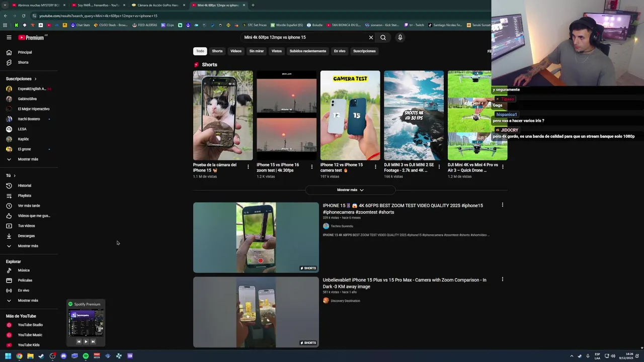
Task: Open Ver más tarde list
Action: click(x=29, y=206)
